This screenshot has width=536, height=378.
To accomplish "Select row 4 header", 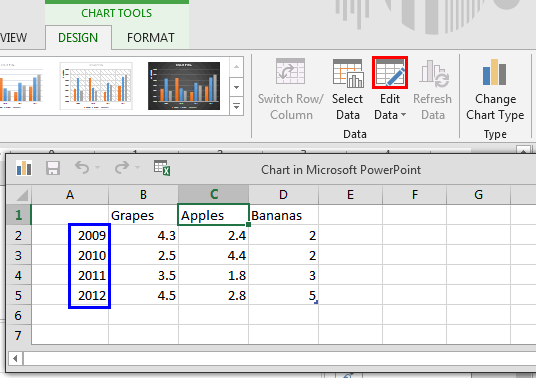I will pyautogui.click(x=18, y=275).
